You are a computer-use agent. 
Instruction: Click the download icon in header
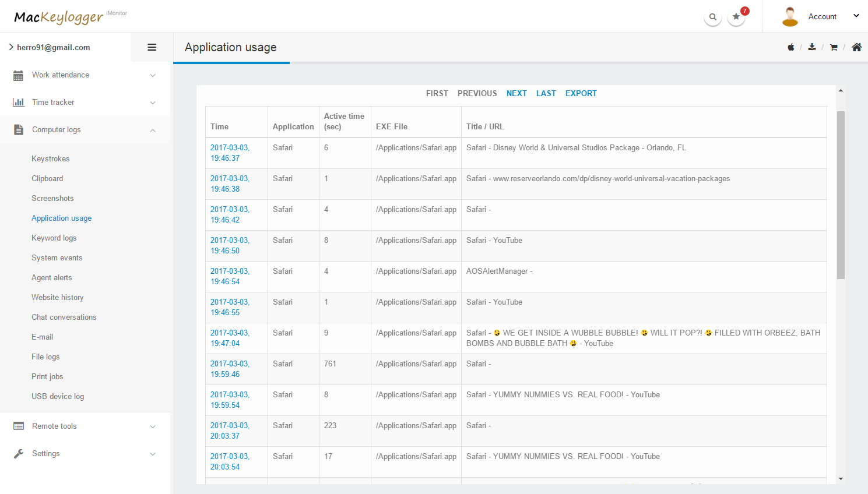(812, 47)
